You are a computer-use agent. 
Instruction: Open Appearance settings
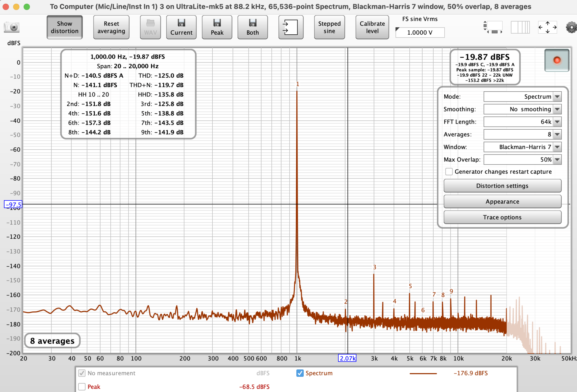point(502,201)
